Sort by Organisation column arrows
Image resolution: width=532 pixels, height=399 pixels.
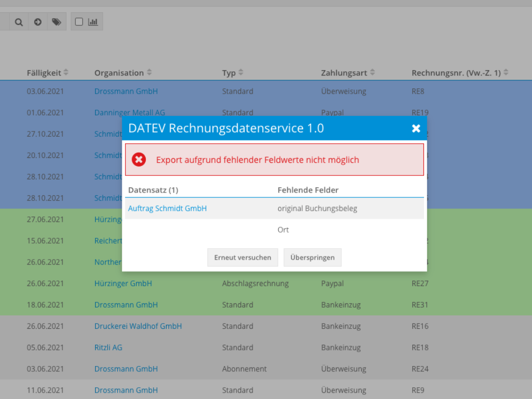[x=149, y=73]
